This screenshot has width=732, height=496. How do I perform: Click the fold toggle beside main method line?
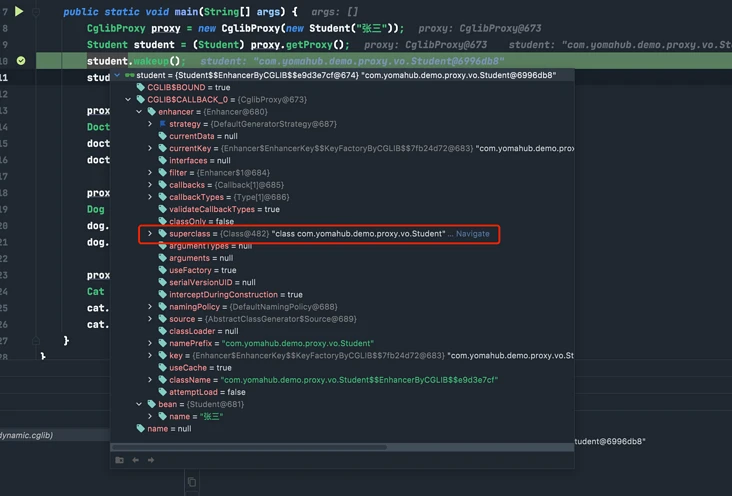(x=36, y=13)
